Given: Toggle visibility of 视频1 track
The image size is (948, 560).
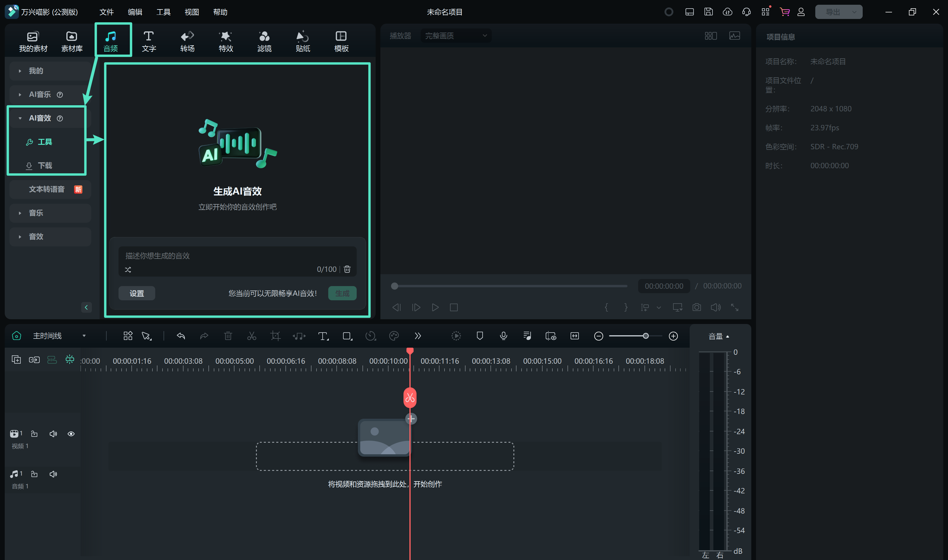Looking at the screenshot, I should (x=71, y=434).
